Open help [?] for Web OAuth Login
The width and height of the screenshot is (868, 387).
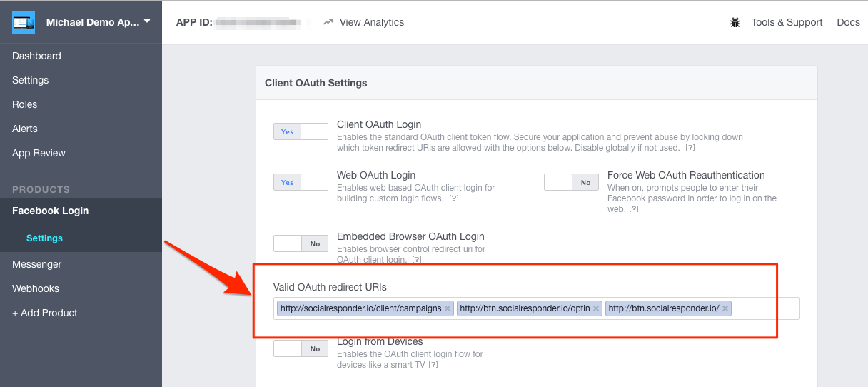coord(454,198)
